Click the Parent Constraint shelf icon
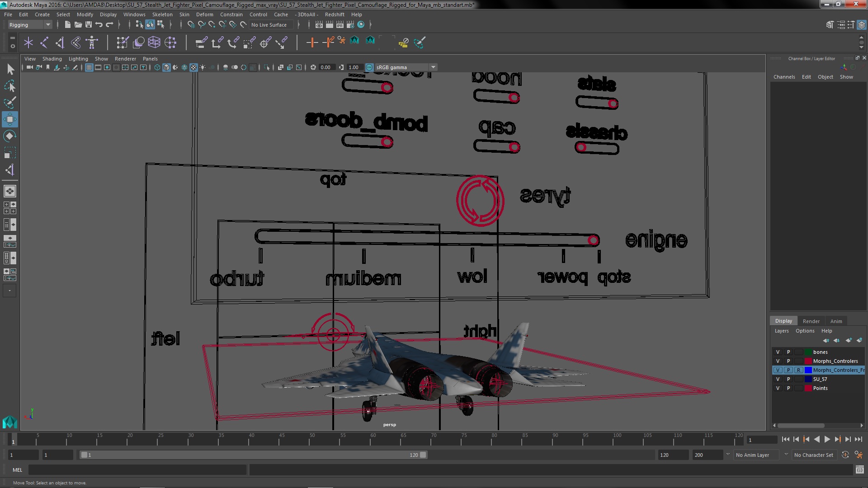 202,42
